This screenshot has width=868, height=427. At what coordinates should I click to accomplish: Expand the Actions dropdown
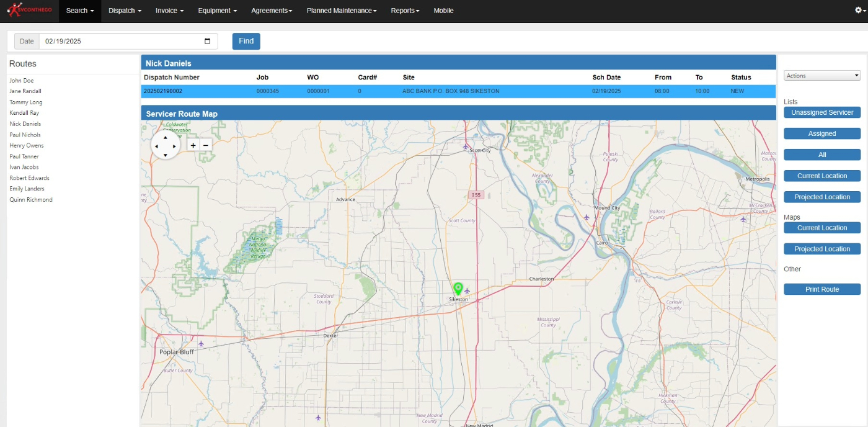click(822, 76)
